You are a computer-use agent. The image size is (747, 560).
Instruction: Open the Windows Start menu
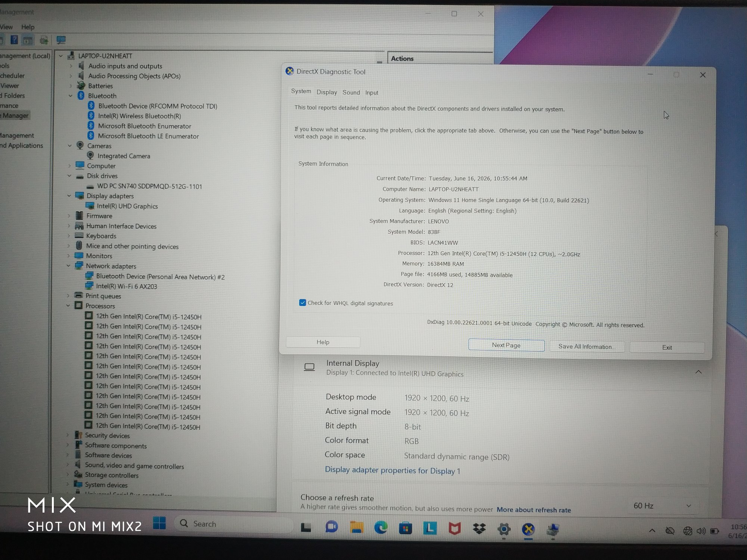159,523
